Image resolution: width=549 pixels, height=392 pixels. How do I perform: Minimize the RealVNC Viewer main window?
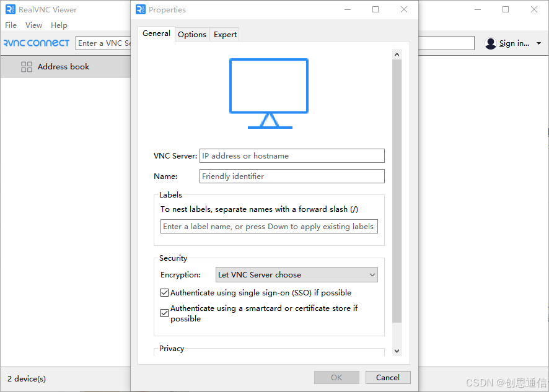(478, 9)
